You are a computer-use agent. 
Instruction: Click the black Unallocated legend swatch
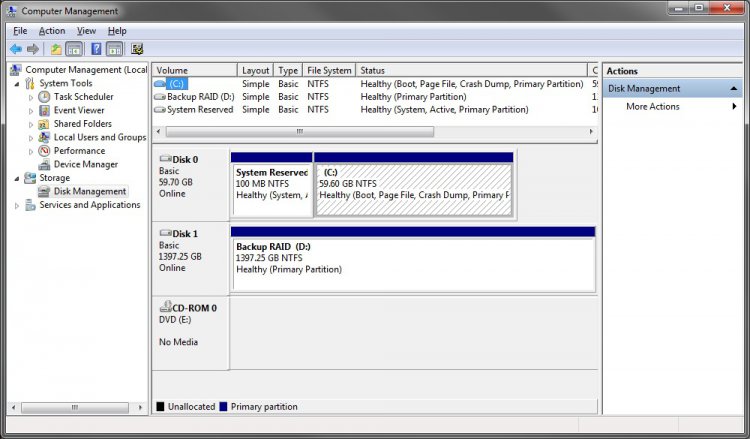(x=160, y=406)
